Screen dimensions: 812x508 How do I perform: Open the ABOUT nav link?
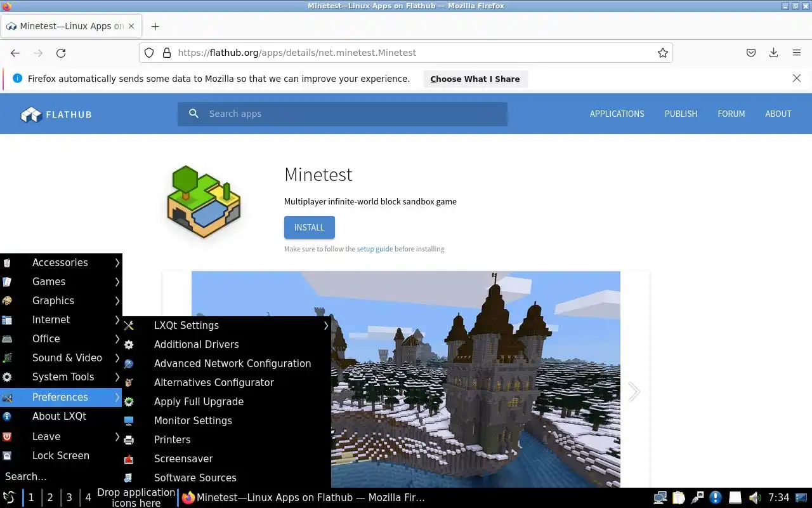click(778, 114)
